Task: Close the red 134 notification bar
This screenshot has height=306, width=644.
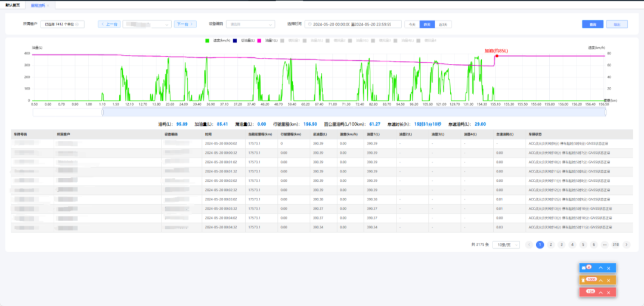Action: tap(609, 292)
